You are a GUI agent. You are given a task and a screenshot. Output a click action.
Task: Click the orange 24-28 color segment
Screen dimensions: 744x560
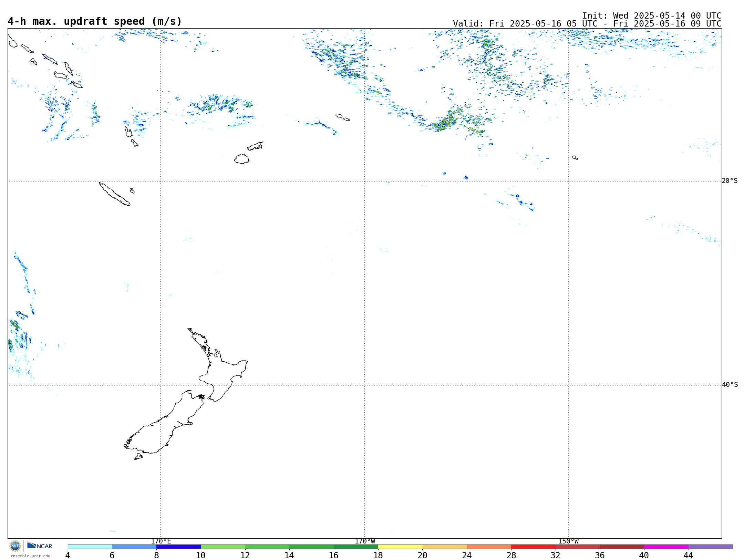pos(489,547)
